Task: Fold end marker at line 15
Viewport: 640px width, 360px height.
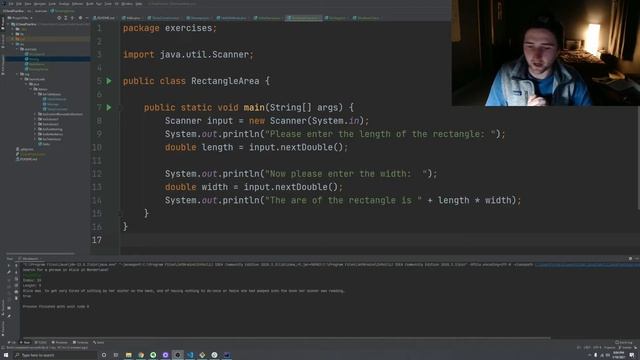Action: (x=121, y=213)
